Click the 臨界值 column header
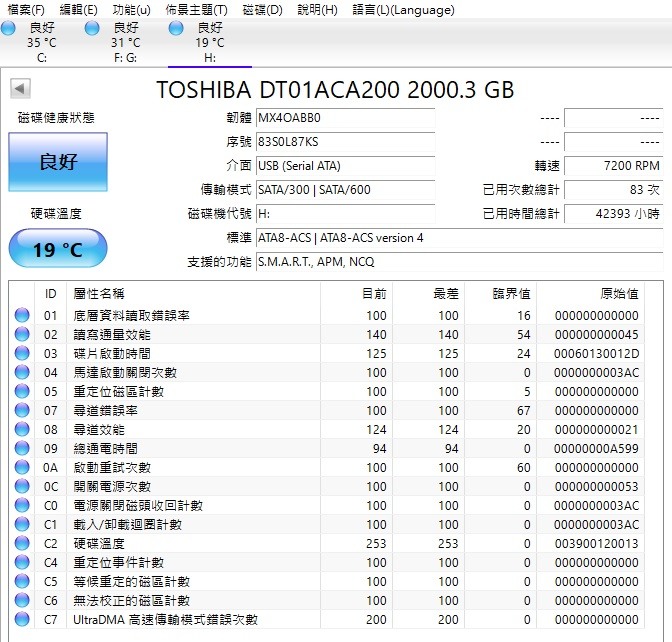Screen dimensions: 672x642 click(501, 294)
